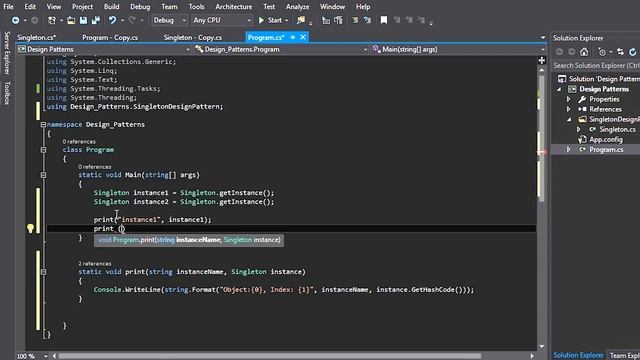Click the New Project toolbar icon

pyautogui.click(x=52, y=20)
